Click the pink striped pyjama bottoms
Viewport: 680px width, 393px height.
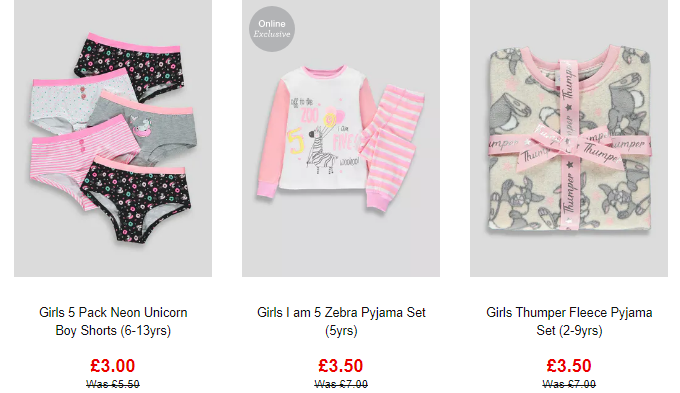pyautogui.click(x=390, y=147)
